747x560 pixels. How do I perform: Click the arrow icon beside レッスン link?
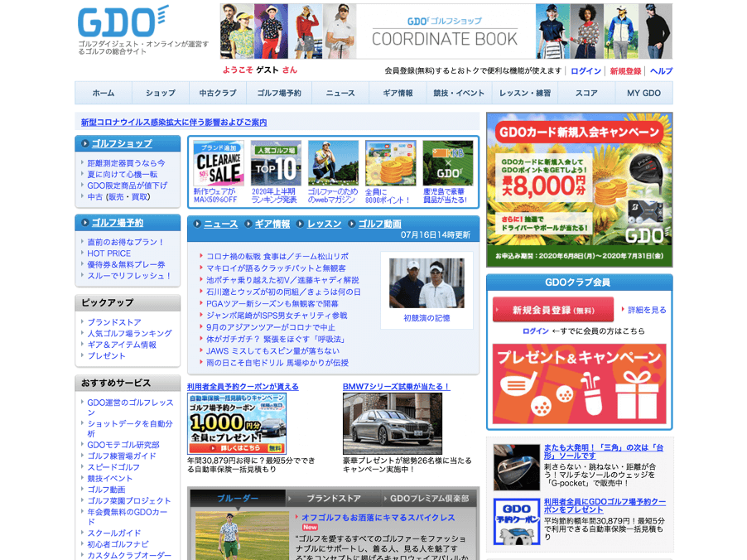[x=300, y=224]
